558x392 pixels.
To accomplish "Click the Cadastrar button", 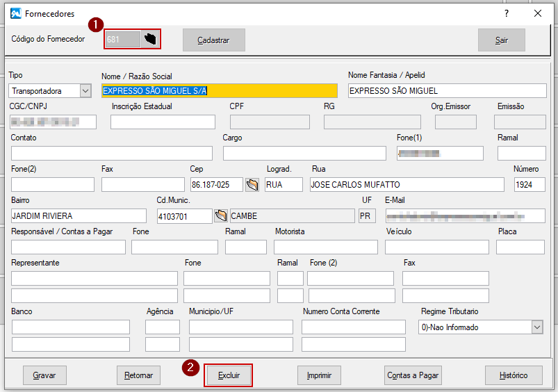I will [214, 40].
